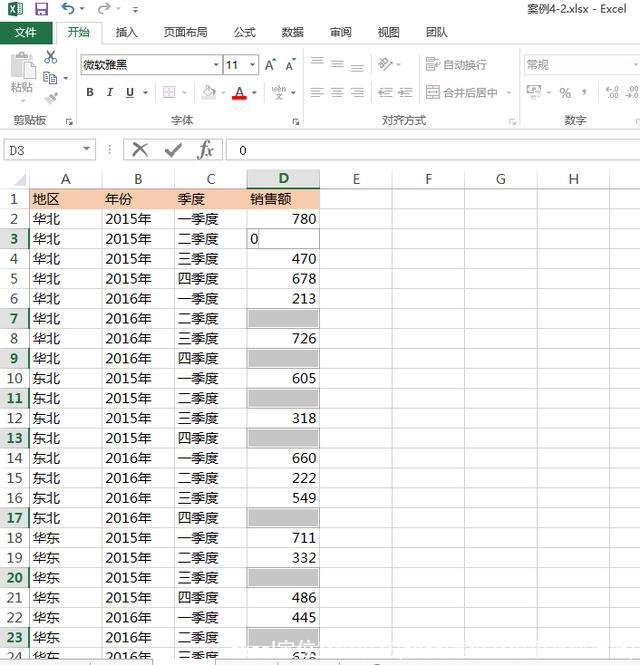Toggle italic formatting
Viewport: 640px width, 665px height.
(110, 93)
